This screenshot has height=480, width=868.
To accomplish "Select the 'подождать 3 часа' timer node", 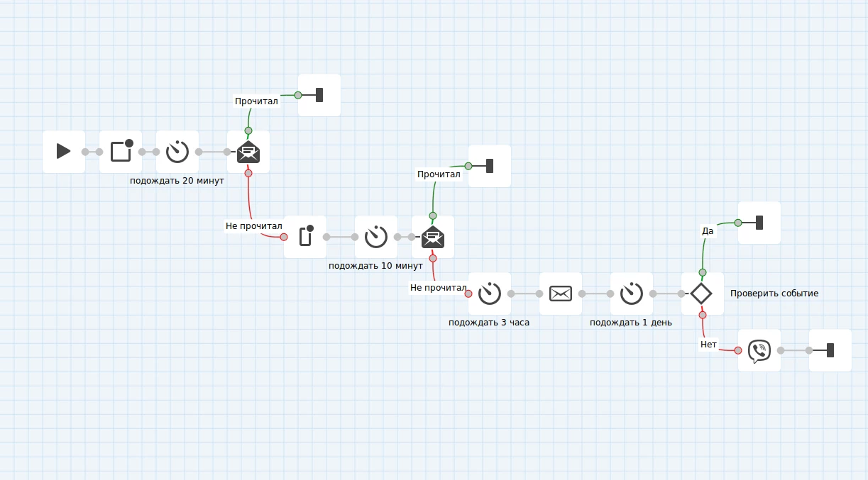I will coord(490,293).
